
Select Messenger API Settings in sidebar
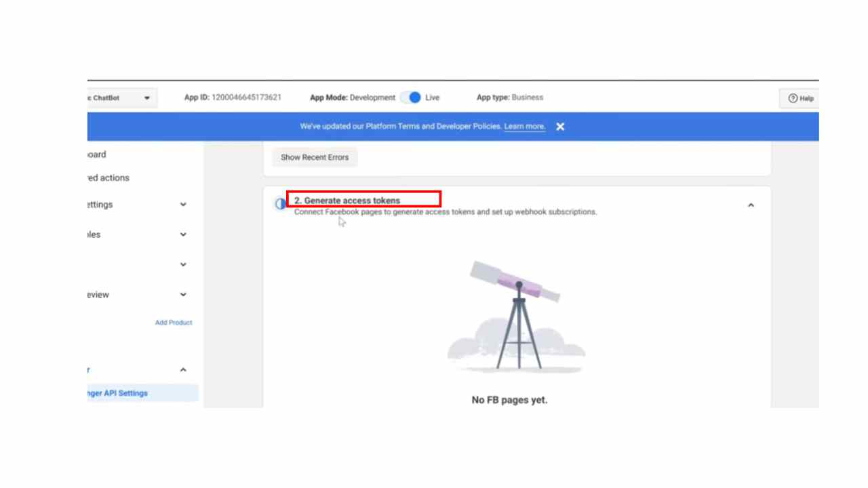(x=117, y=393)
